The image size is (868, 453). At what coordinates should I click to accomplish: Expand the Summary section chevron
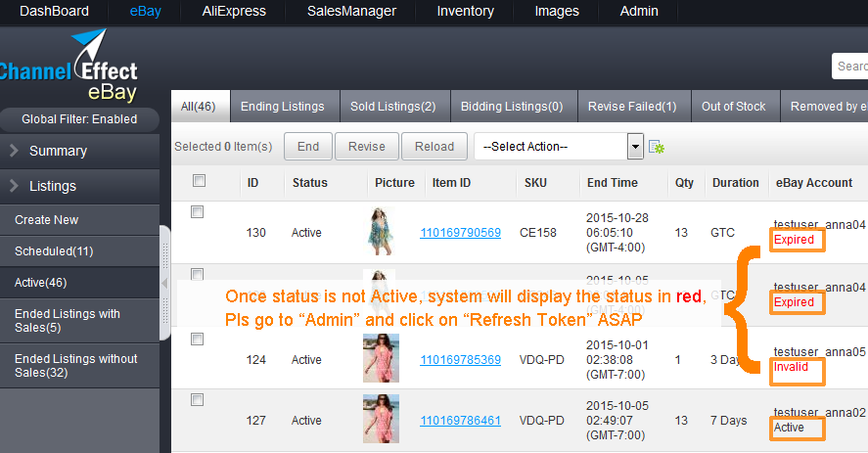point(14,151)
